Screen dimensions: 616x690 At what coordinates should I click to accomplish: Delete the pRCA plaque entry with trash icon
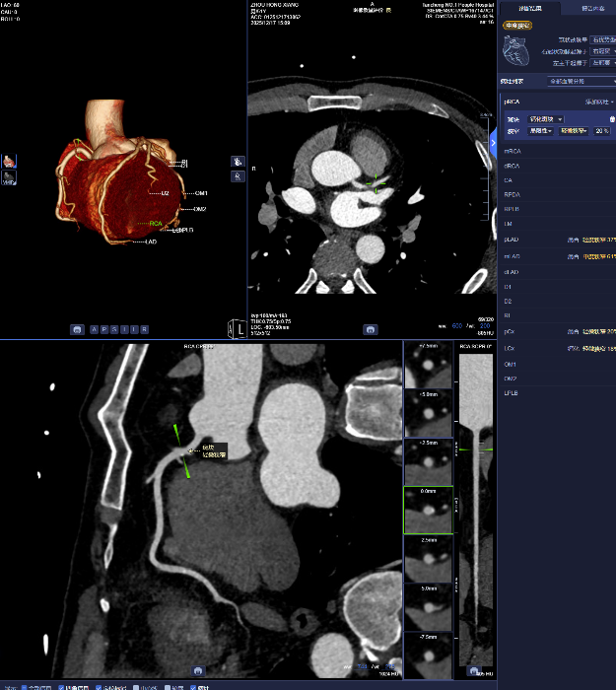click(x=611, y=118)
